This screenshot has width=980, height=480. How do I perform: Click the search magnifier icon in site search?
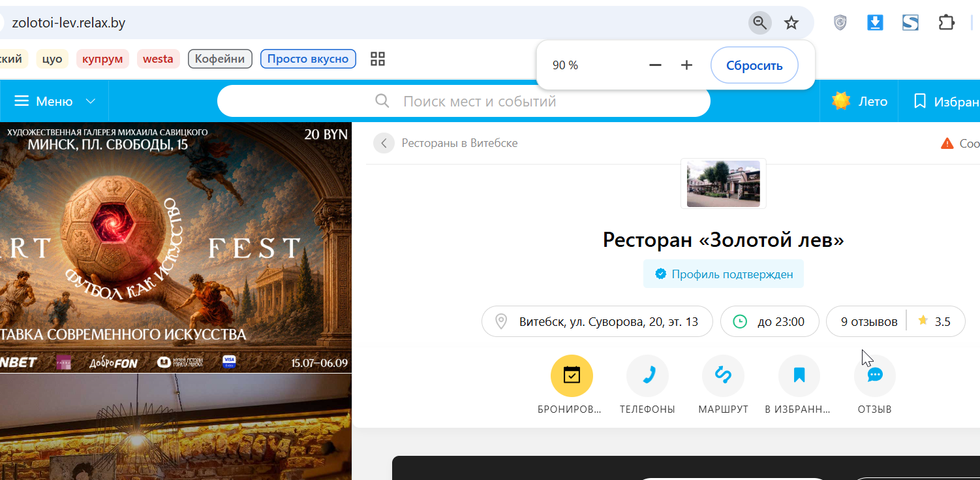click(382, 101)
